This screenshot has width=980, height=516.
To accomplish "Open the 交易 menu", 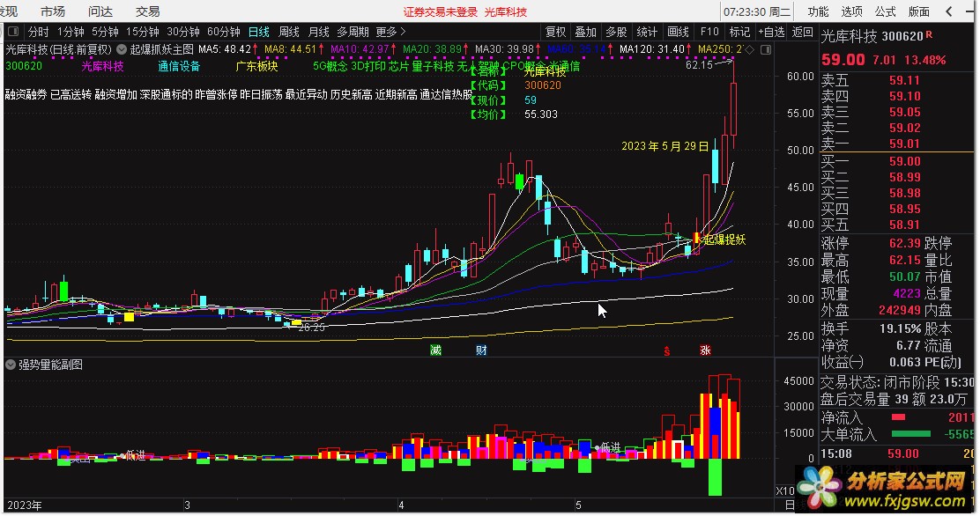I will (147, 11).
